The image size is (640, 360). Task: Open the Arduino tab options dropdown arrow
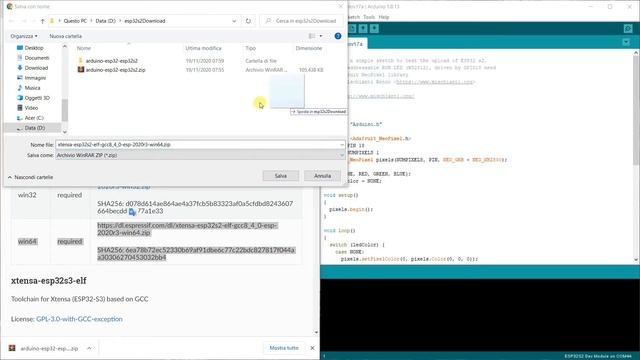click(626, 42)
